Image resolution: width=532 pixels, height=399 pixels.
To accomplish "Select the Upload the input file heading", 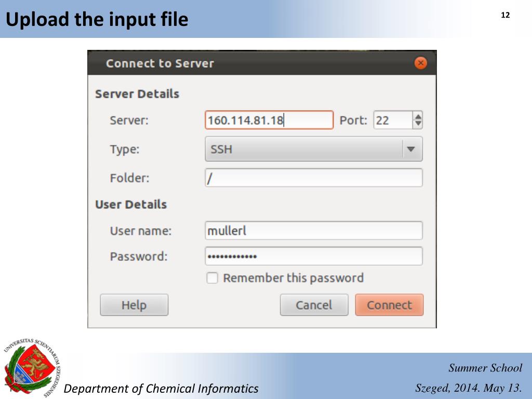I will coord(97,20).
